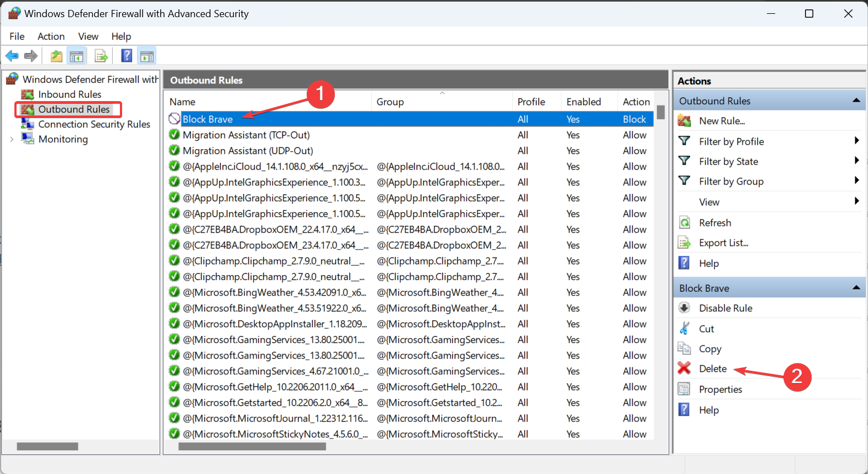Image resolution: width=868 pixels, height=474 pixels.
Task: Collapse the Block Brave section in Actions pane
Action: point(856,288)
